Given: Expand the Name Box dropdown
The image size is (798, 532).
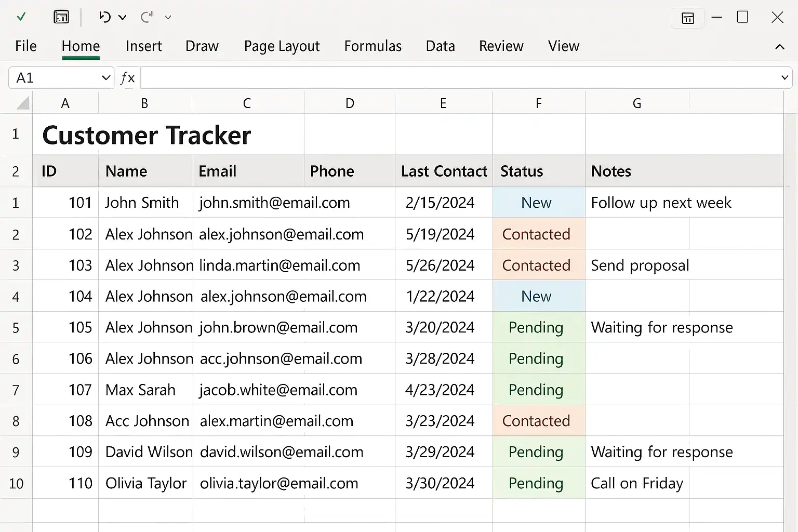Looking at the screenshot, I should (x=106, y=78).
